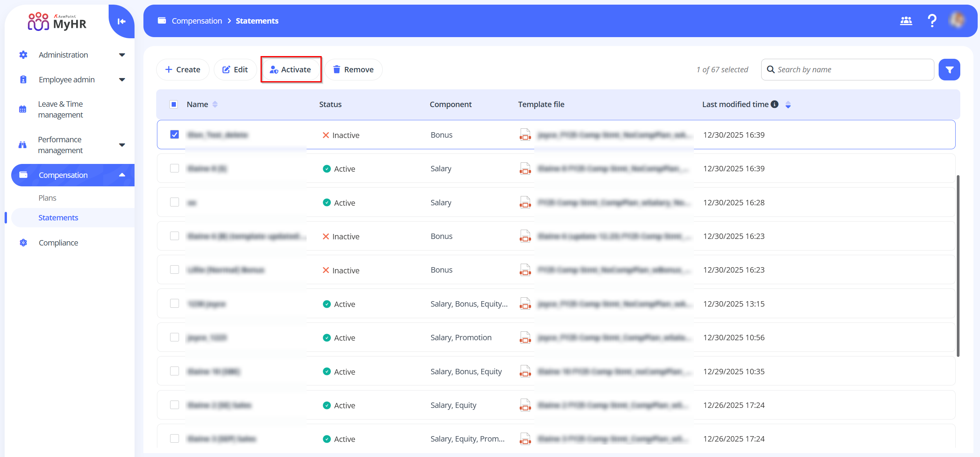Click the MyHR logo
Image resolution: width=980 pixels, height=457 pixels.
click(x=57, y=22)
